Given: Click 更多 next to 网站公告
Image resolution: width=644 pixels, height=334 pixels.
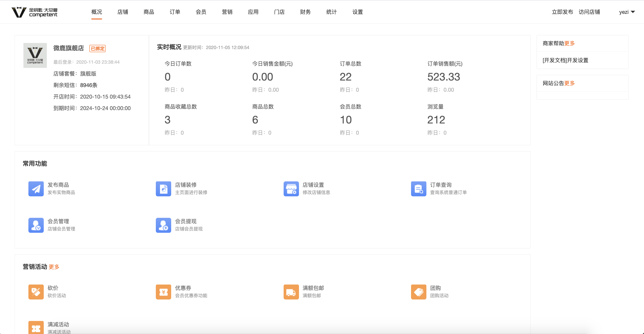Looking at the screenshot, I should pyautogui.click(x=570, y=83).
